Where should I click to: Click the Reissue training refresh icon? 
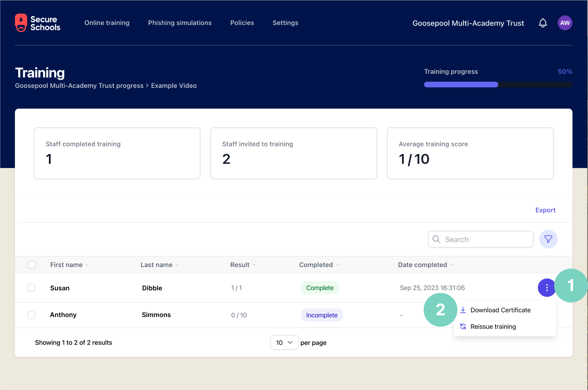tap(463, 327)
